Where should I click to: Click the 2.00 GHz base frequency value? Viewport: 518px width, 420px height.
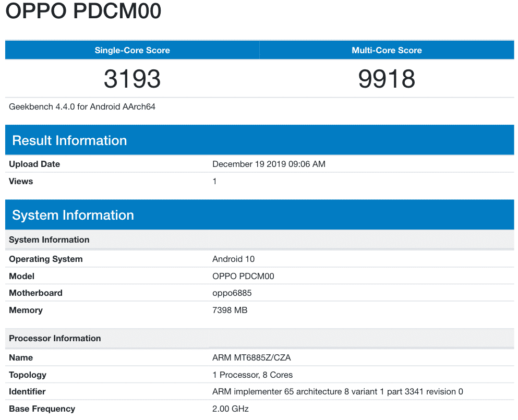[231, 409]
